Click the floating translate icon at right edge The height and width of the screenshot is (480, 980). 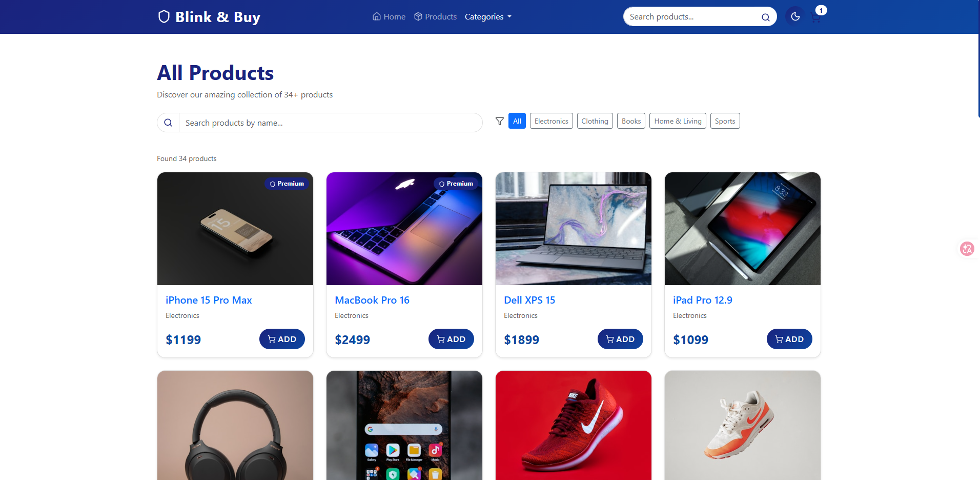tap(967, 249)
